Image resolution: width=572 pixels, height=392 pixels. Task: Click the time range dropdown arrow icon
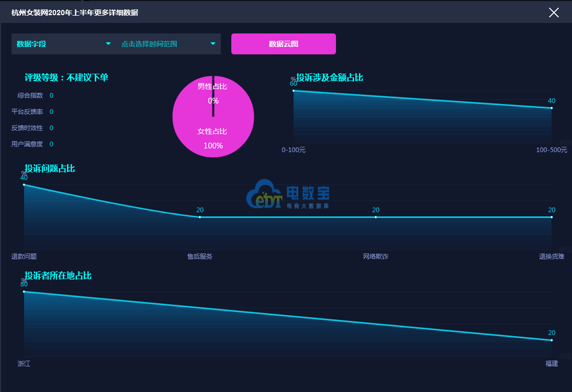pyautogui.click(x=213, y=44)
